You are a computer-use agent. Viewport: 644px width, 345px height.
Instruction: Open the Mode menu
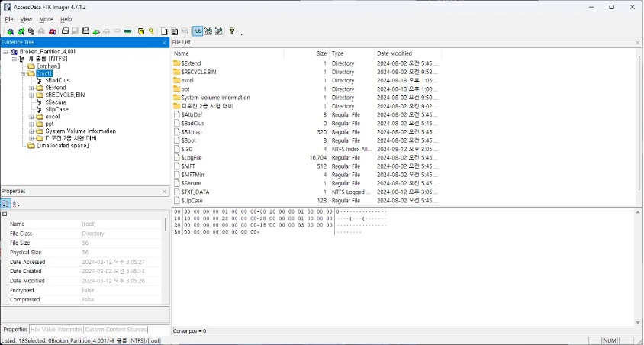(x=46, y=19)
